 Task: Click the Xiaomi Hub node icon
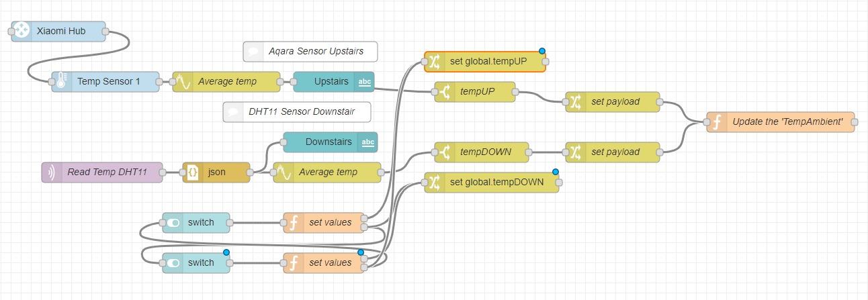pyautogui.click(x=22, y=31)
